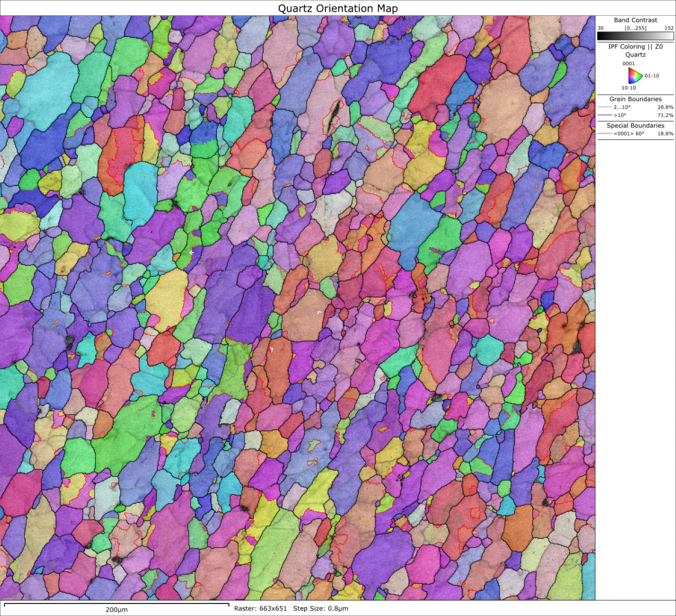The width and height of the screenshot is (676, 616).
Task: Click the 28.8% boundary fraction value
Action: (x=665, y=107)
